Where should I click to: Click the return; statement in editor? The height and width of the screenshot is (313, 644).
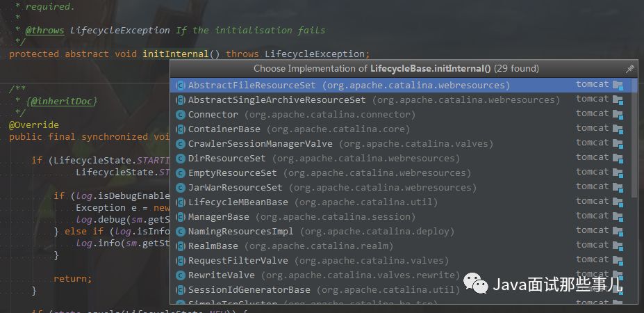point(73,279)
